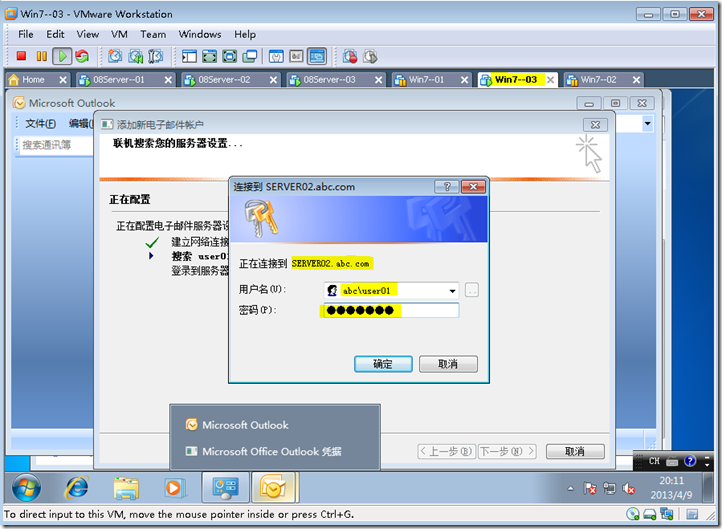This screenshot has width=722, height=529.
Task: Click 取消 in the add account wizard
Action: pos(575,451)
